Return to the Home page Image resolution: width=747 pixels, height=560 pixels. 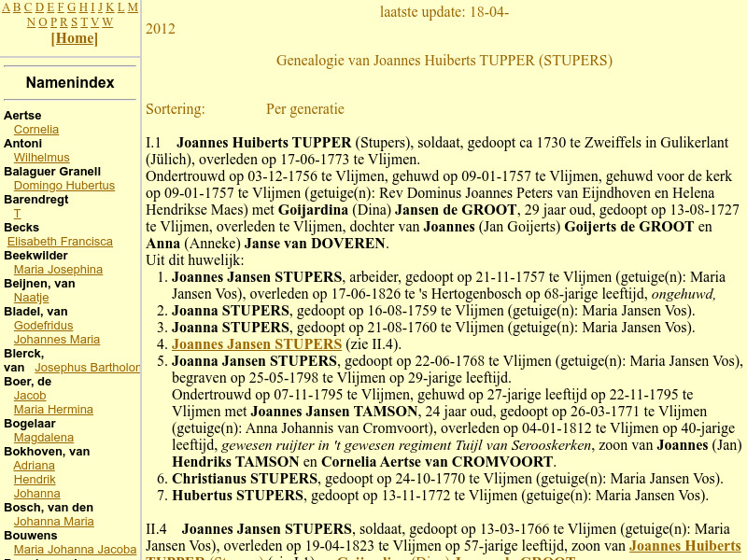click(x=75, y=38)
